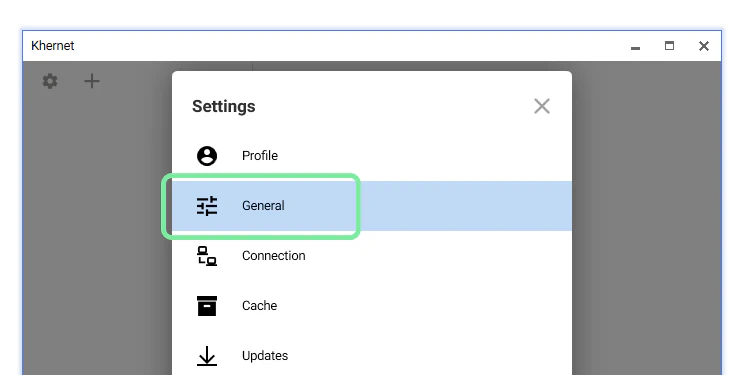Select the General settings entry
737x375 pixels.
pyautogui.click(x=372, y=206)
